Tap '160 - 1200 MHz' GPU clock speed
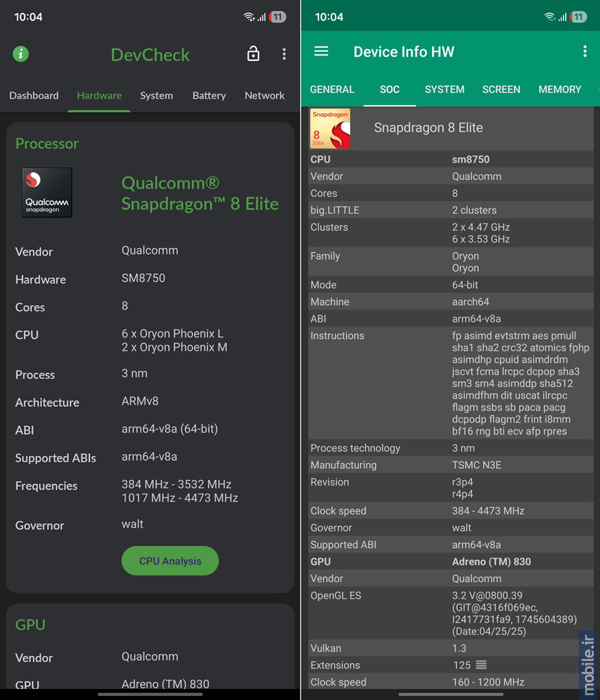600x700 pixels. (x=488, y=682)
